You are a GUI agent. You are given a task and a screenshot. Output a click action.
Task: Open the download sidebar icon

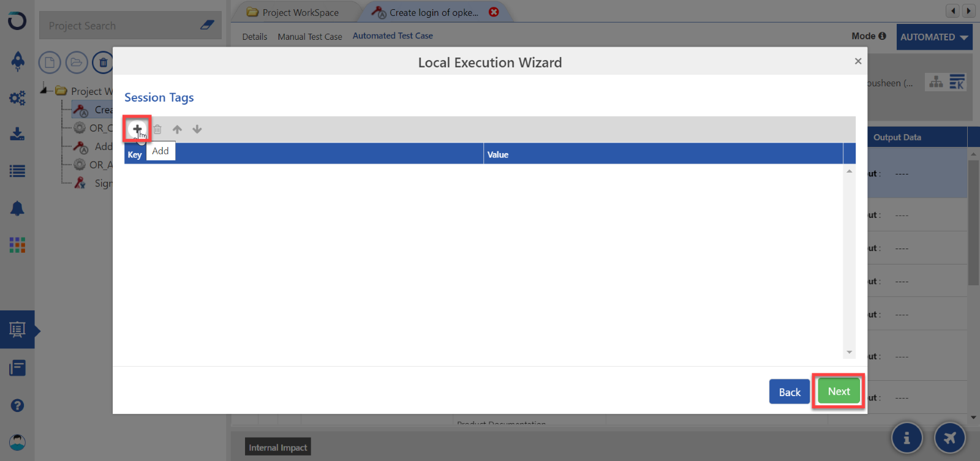point(17,134)
